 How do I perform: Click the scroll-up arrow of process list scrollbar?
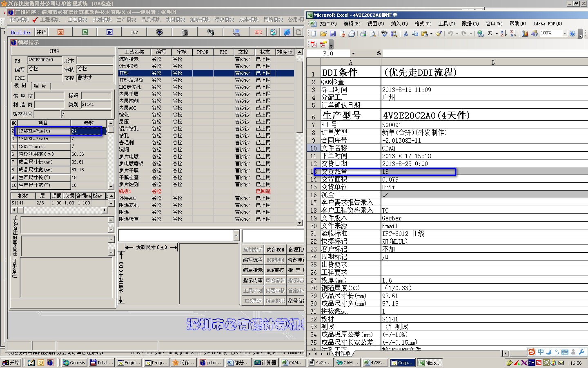(x=299, y=52)
